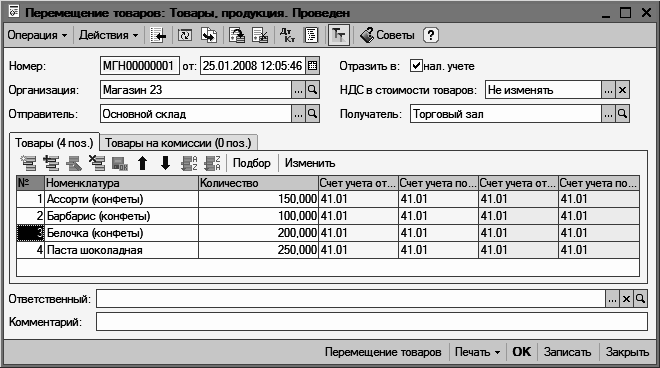
Task: Click the Отправитель field with Основной склад
Action: click(x=196, y=114)
